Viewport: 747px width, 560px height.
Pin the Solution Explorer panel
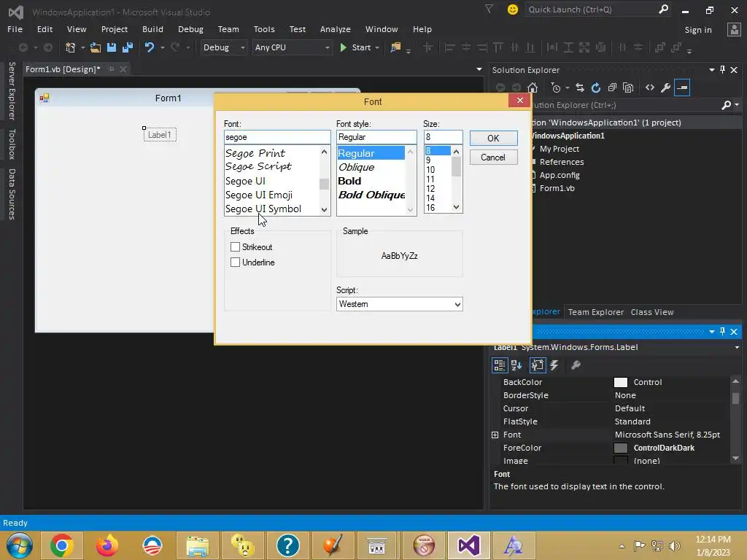[x=722, y=69]
